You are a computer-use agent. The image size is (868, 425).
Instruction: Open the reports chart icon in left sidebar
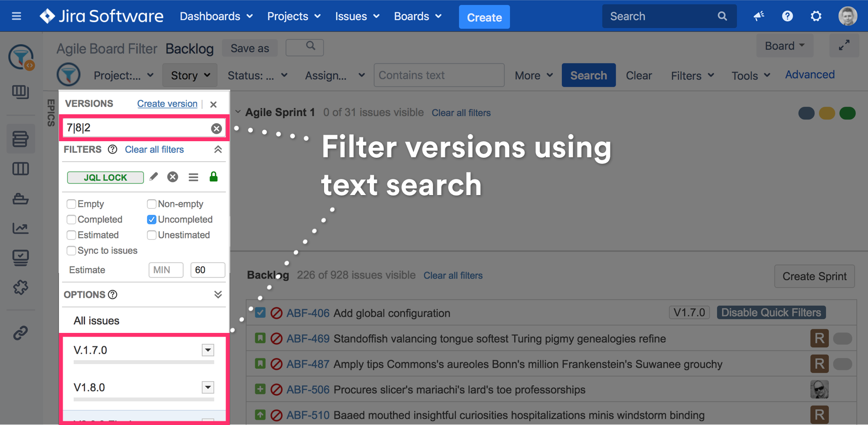[20, 229]
